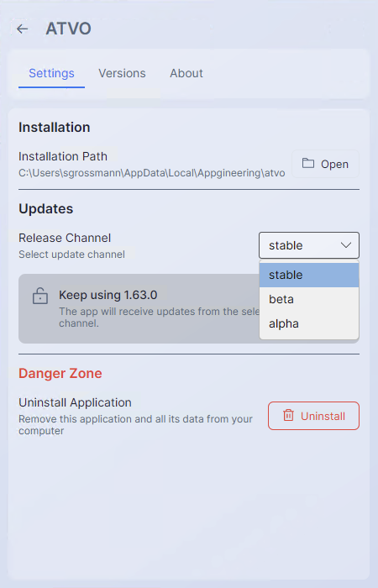Click the unlock padlock icon beside Keep using
Image resolution: width=378 pixels, height=588 pixels.
[x=40, y=296]
